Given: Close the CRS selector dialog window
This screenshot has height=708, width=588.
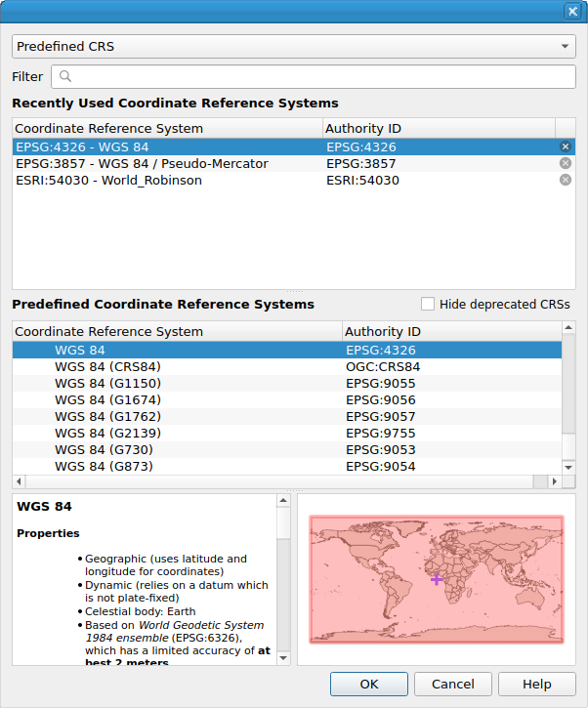Looking at the screenshot, I should [x=571, y=11].
